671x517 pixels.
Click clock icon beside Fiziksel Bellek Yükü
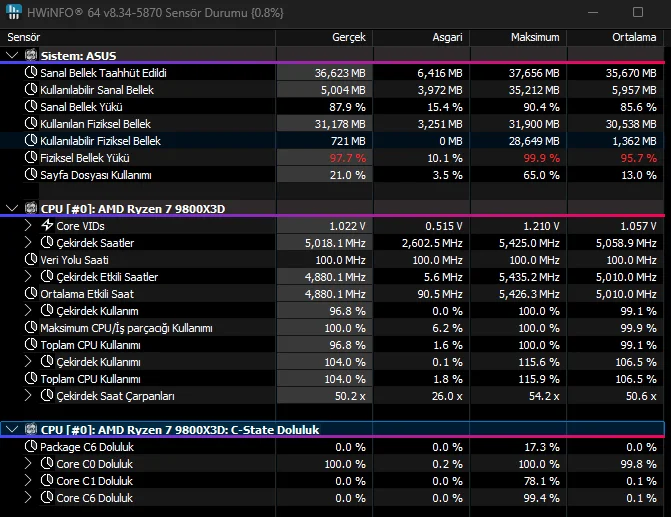(x=31, y=158)
